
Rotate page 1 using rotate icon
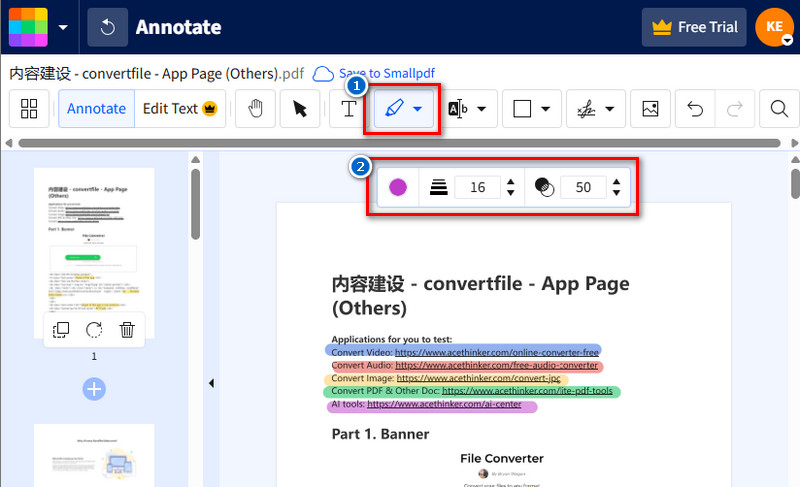(x=94, y=330)
